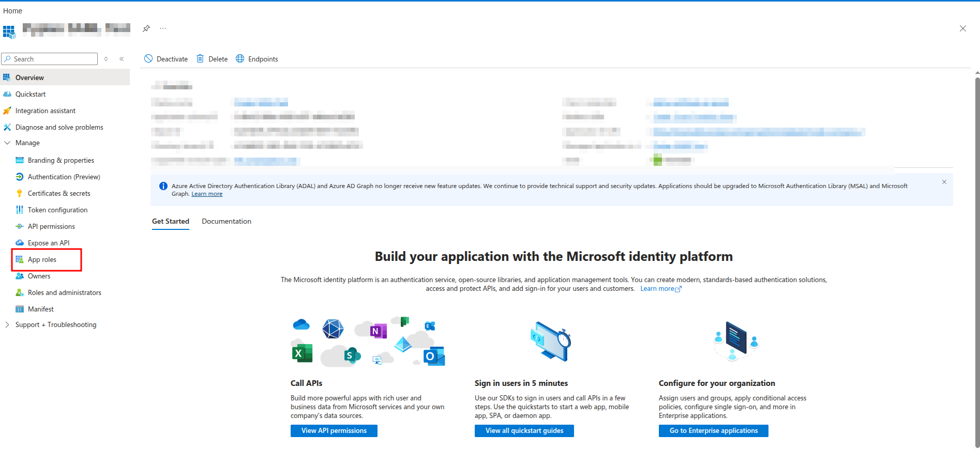Image resolution: width=980 pixels, height=450 pixels.
Task: Click the Token configuration icon
Action: [20, 210]
